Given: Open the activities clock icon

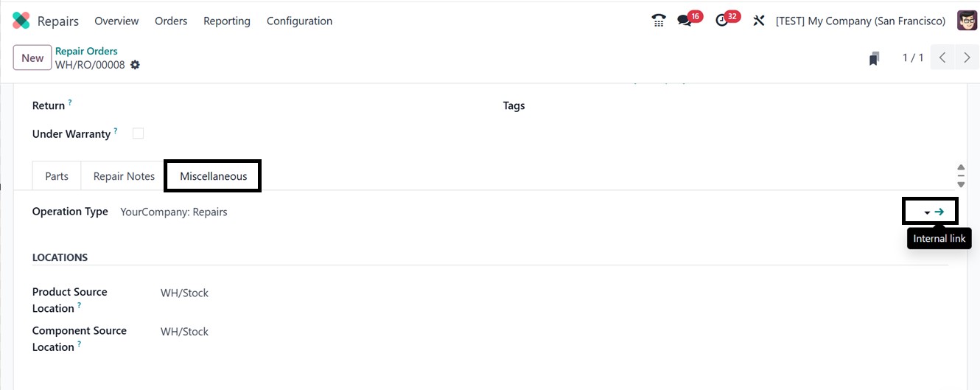Looking at the screenshot, I should tap(722, 21).
